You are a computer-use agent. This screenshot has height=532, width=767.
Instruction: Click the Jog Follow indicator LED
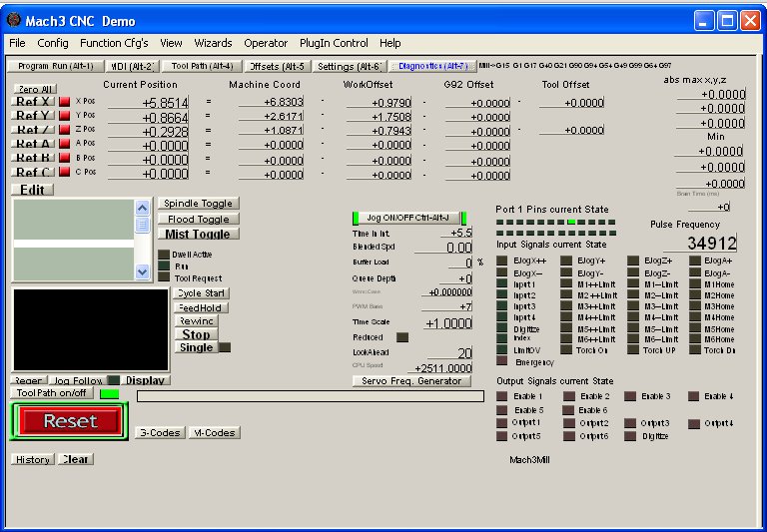114,380
